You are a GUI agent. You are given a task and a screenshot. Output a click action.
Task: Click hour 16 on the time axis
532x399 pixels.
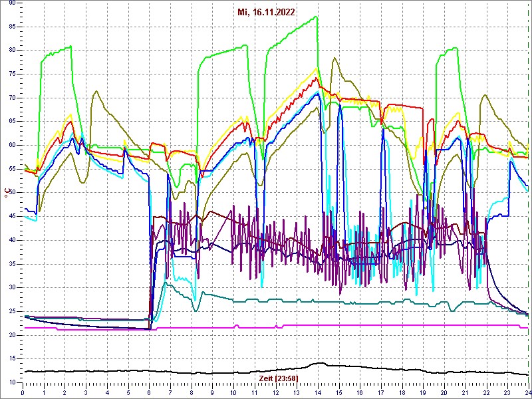[360, 393]
